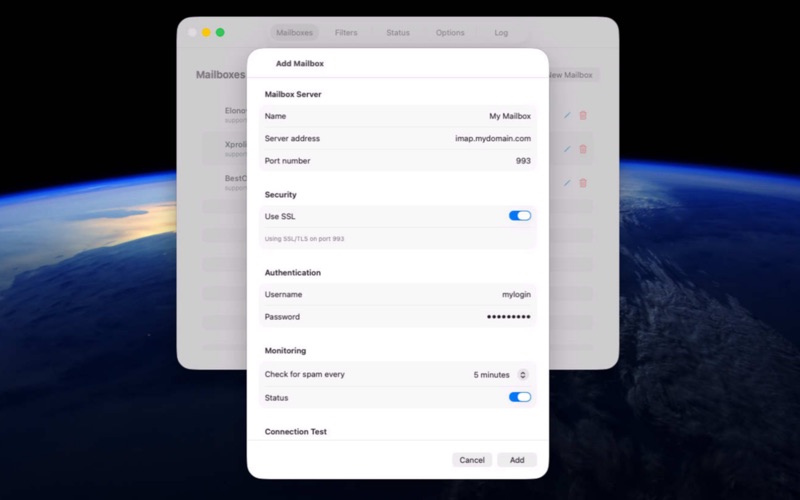Edit the Elono mailbox with pencil icon

pyautogui.click(x=567, y=115)
